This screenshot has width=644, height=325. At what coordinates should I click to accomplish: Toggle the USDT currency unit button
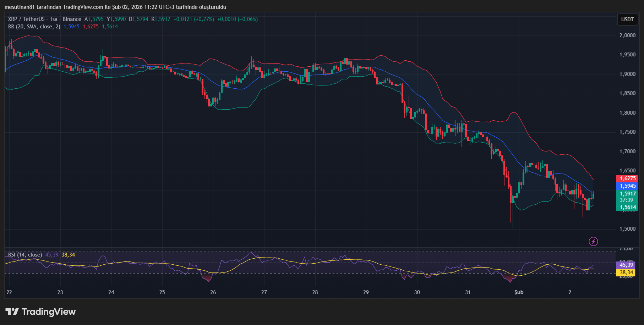click(627, 20)
